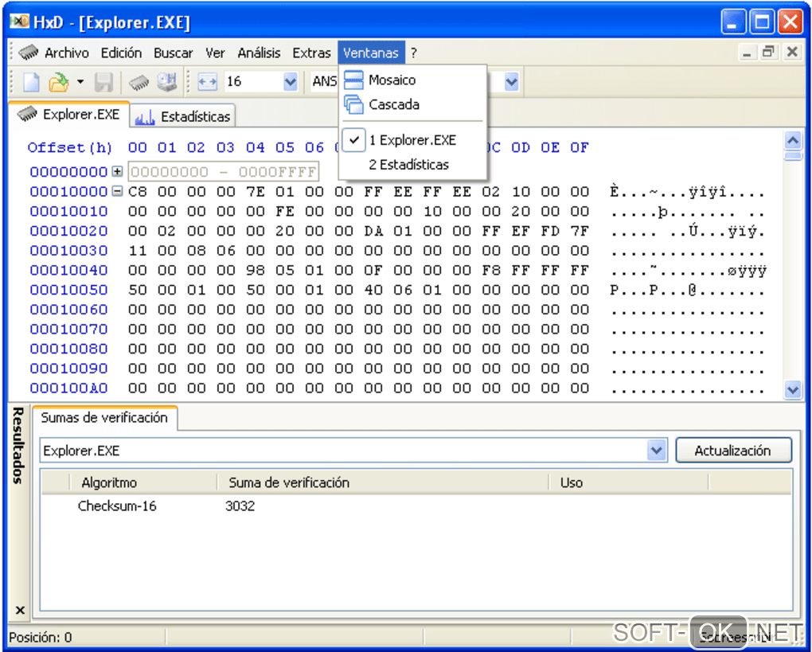Click the Open disk icon in toolbar
This screenshot has height=652, width=812.
pos(166,82)
